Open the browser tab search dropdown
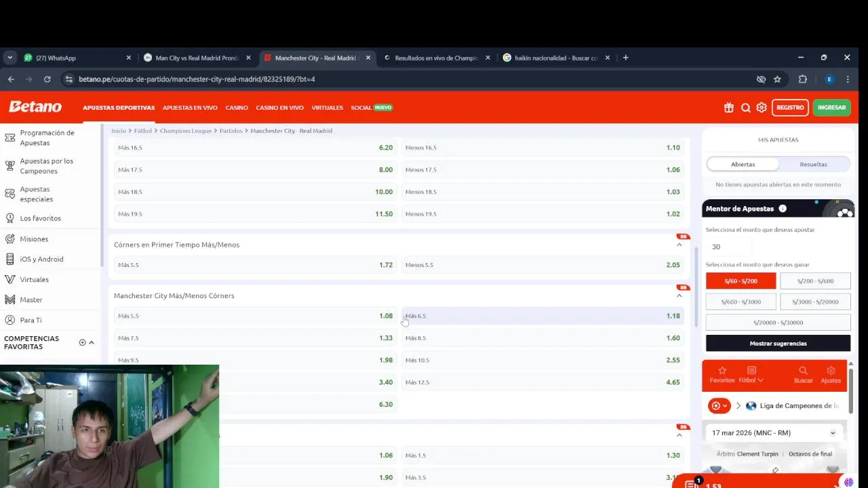The image size is (868, 488). tap(9, 58)
